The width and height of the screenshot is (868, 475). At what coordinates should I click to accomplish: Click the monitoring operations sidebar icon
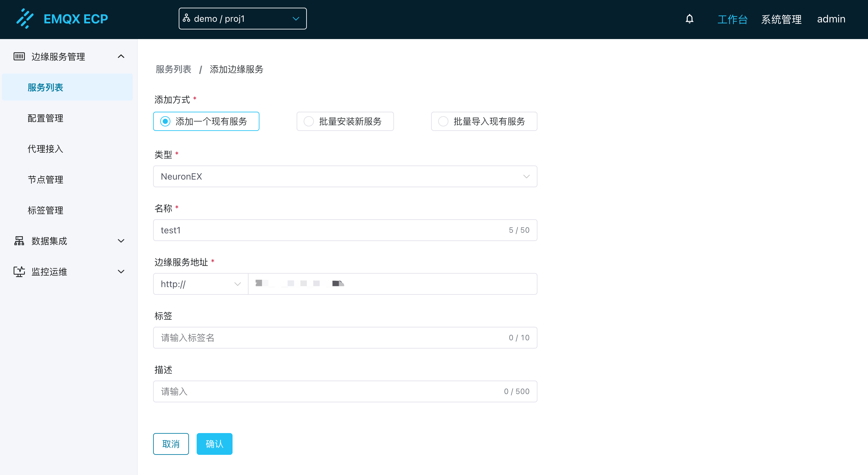pyautogui.click(x=19, y=271)
